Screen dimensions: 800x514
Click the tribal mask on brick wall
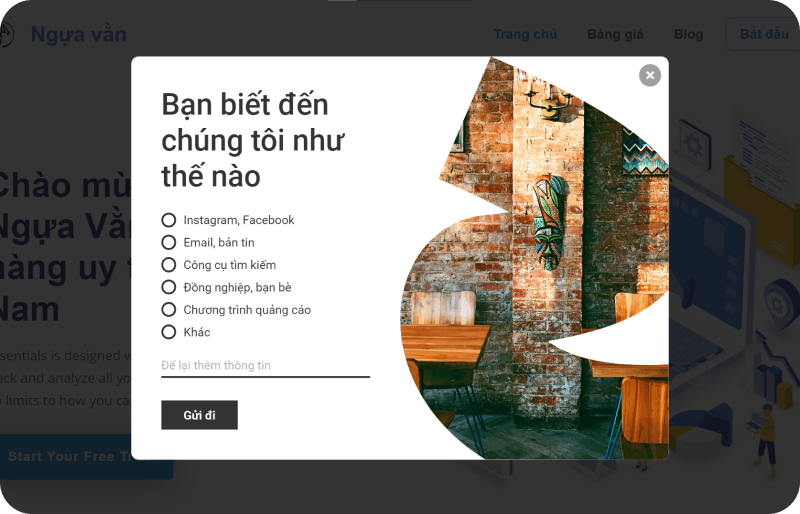tap(549, 222)
